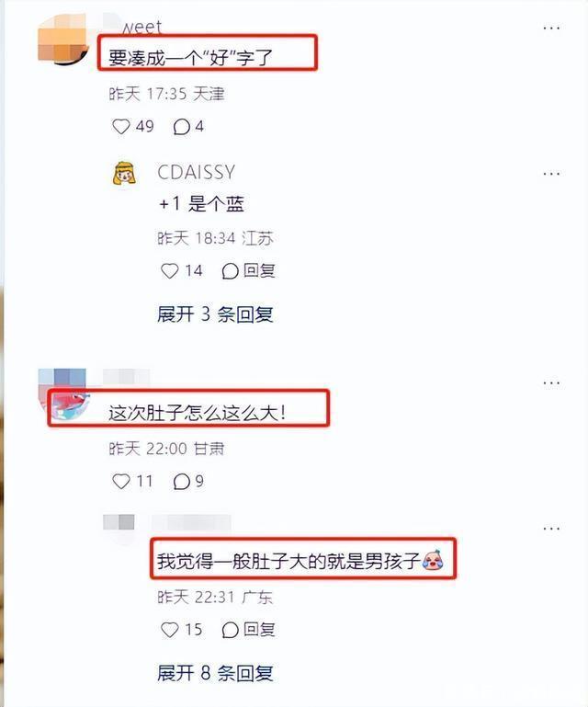The image size is (588, 707).
Task: Reply to the Guangdong comment
Action: coord(248,630)
